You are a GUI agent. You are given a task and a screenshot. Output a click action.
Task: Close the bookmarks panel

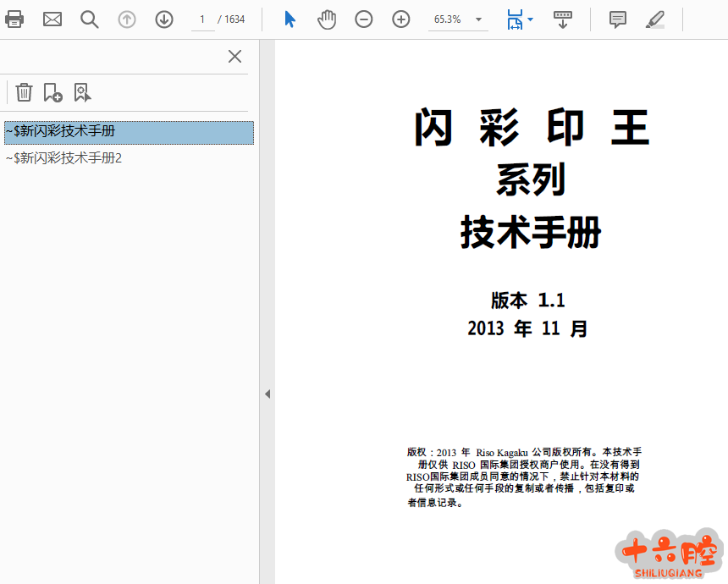click(x=235, y=57)
